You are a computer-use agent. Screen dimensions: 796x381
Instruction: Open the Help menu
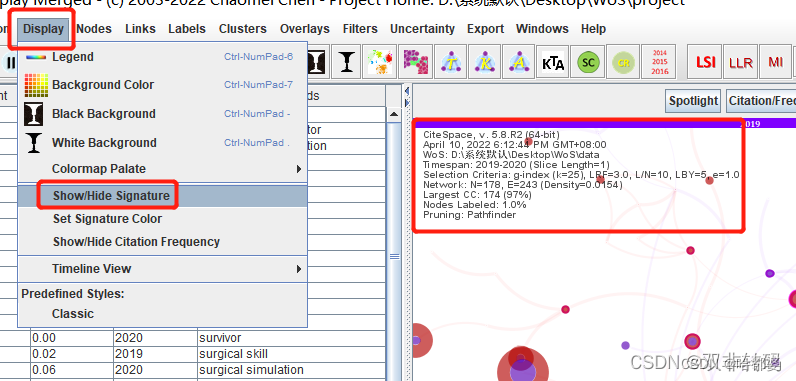click(593, 29)
